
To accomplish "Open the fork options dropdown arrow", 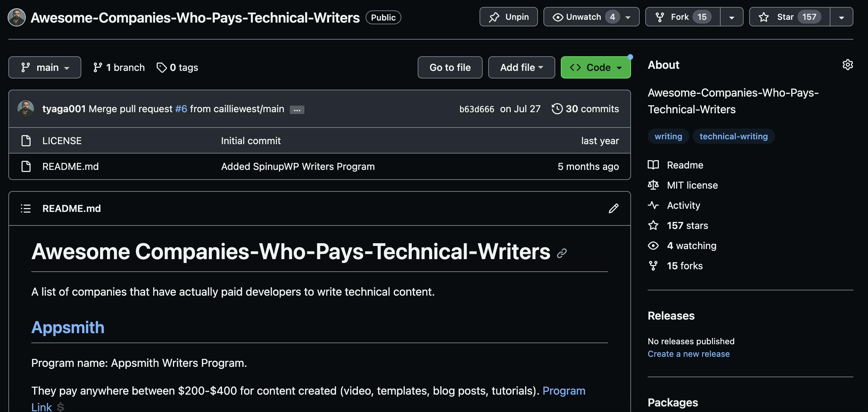I will click(x=731, y=17).
